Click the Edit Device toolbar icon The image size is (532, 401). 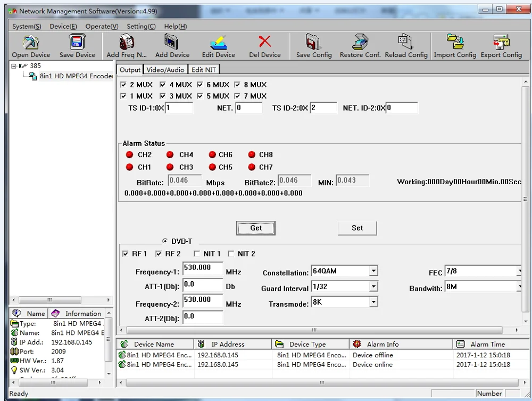point(218,43)
